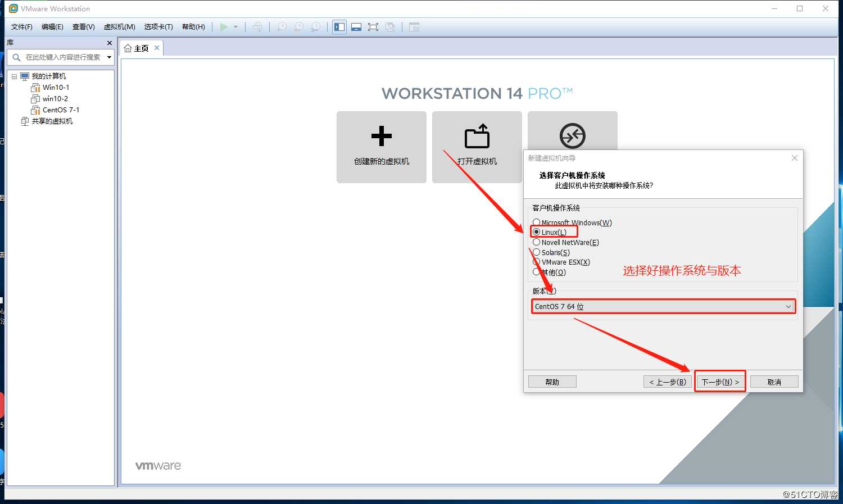This screenshot has height=504, width=843.
Task: Open the 编辑(E) menu
Action: point(52,27)
